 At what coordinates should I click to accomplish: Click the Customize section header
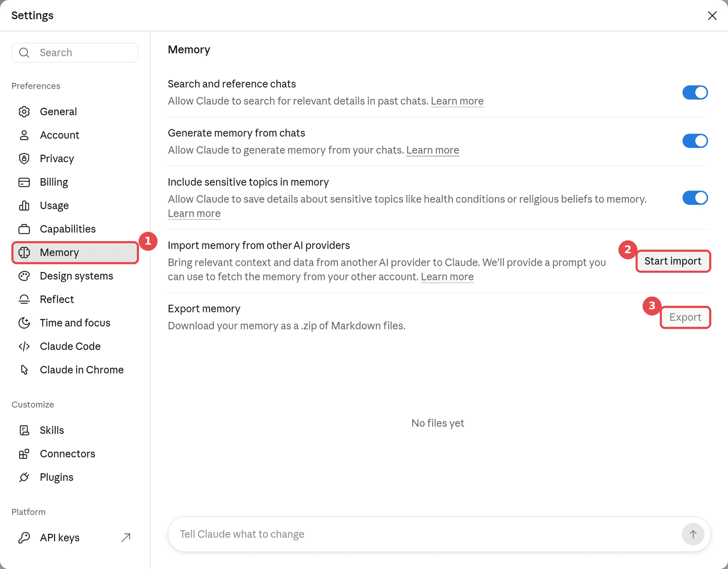coord(33,405)
